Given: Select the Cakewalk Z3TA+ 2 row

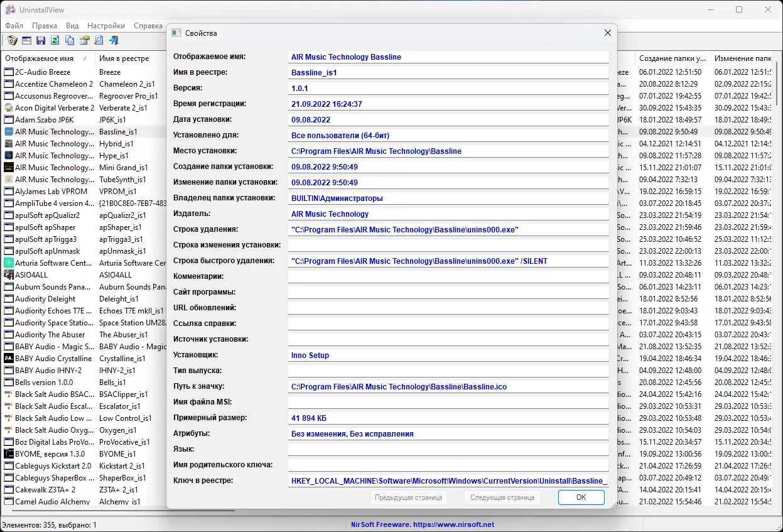Looking at the screenshot, I should coord(45,490).
